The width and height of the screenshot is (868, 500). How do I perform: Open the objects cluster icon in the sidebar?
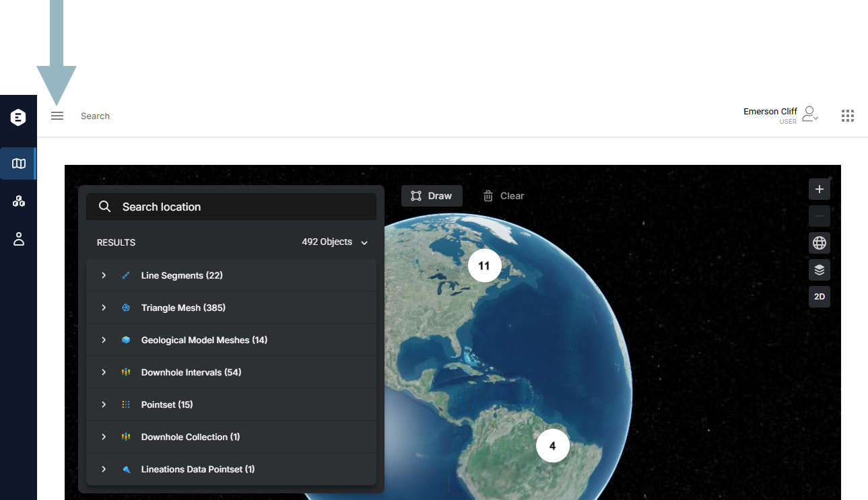click(19, 201)
